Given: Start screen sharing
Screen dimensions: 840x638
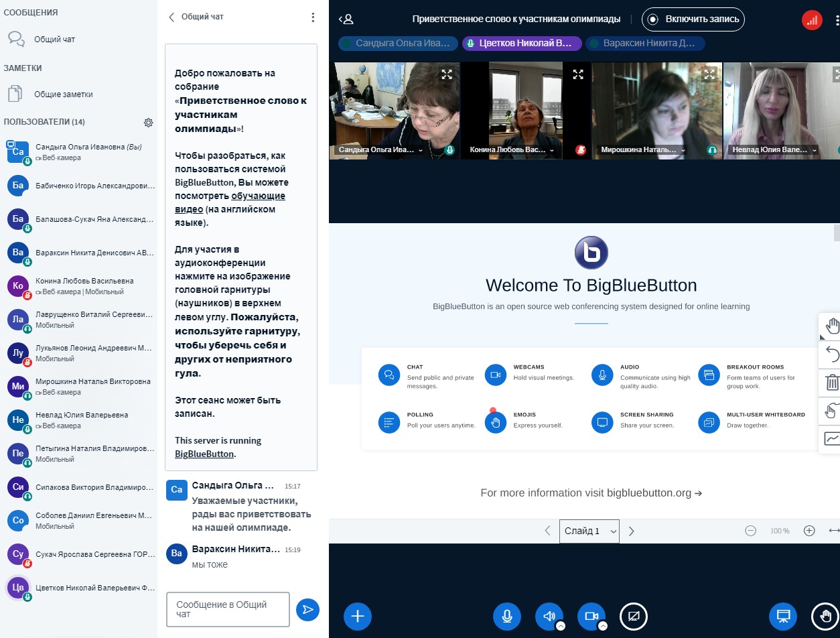Looking at the screenshot, I should (x=634, y=616).
